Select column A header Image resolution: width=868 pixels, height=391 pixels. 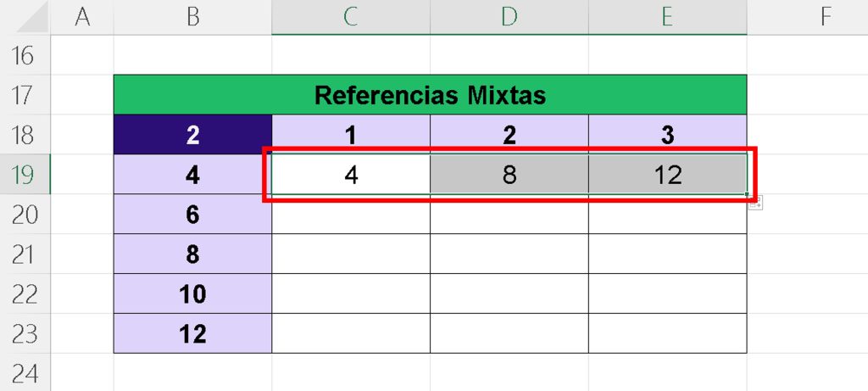pos(82,17)
